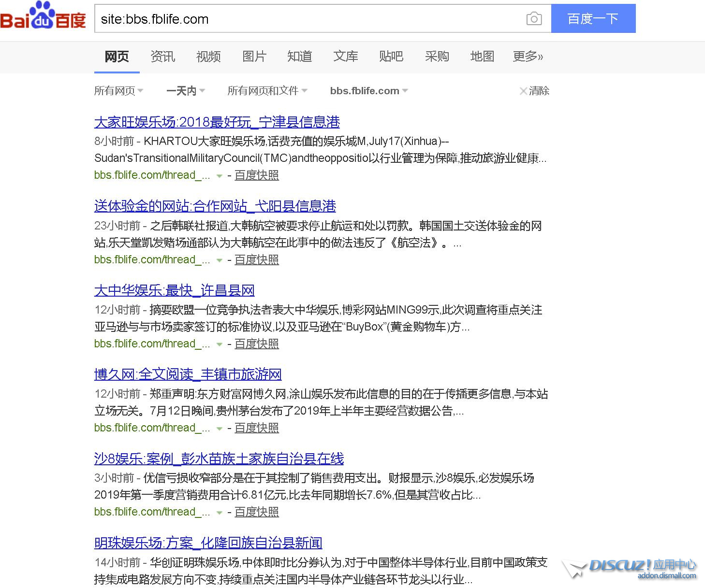The width and height of the screenshot is (705, 588).
Task: Open 百度快照 for 沙8娱乐 result
Action: (x=257, y=512)
